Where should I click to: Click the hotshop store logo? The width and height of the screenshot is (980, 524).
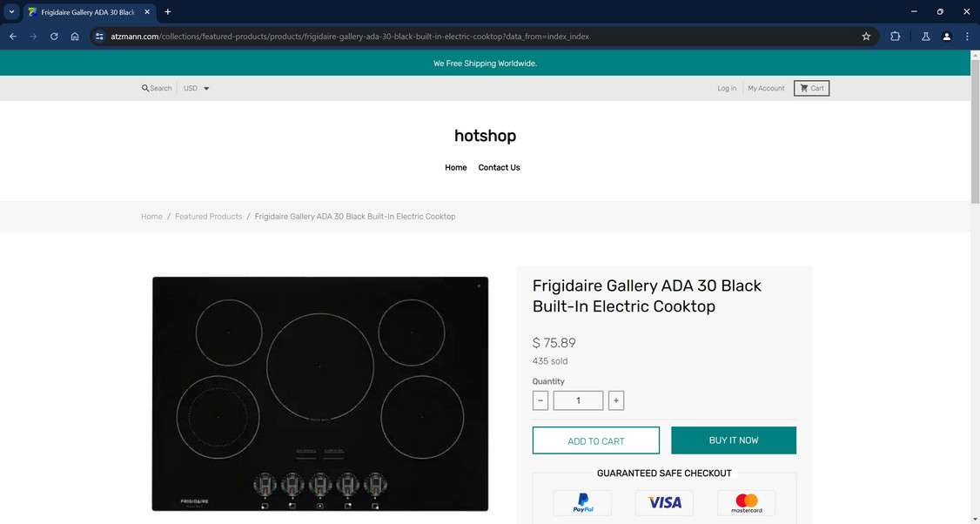(x=485, y=136)
